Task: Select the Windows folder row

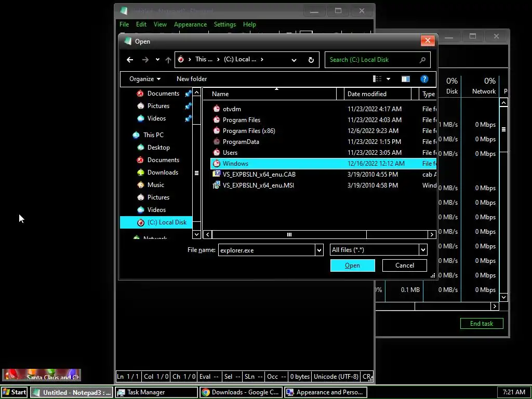Action: click(323, 164)
